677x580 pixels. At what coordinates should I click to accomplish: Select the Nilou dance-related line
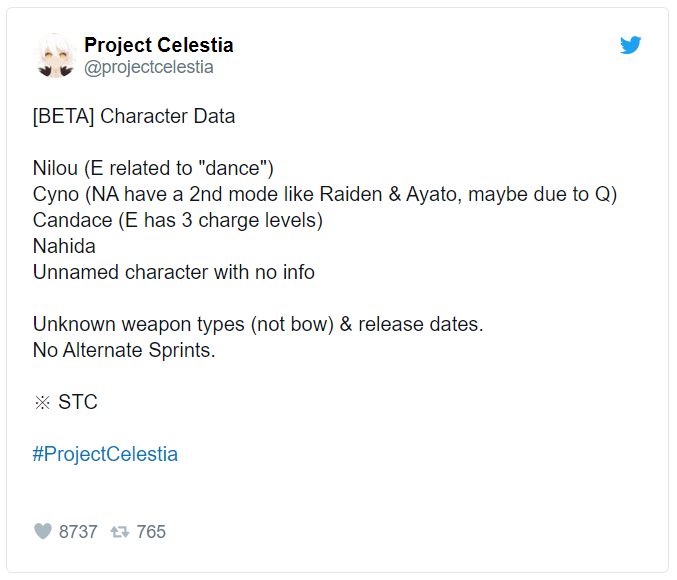point(153,168)
